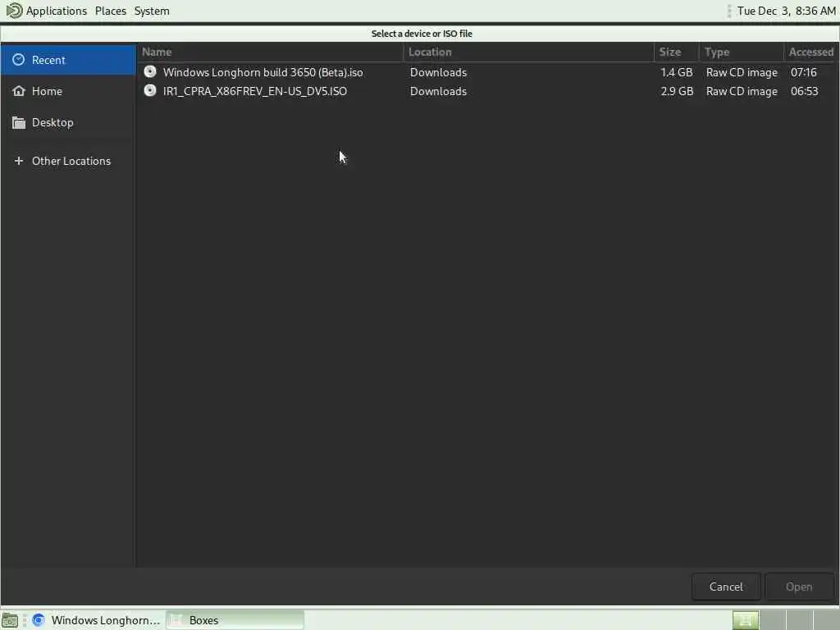Screen dimensions: 840x630
Task: Click Downloads location of Longhorn ISO row
Action: pos(438,72)
